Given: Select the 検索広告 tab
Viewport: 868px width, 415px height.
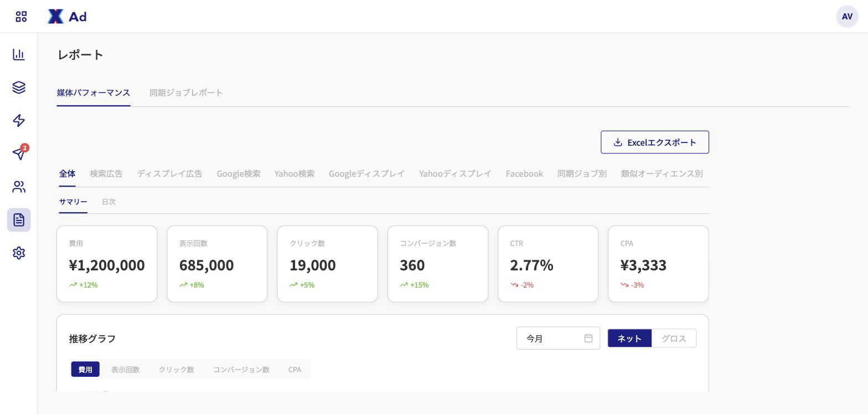Looking at the screenshot, I should click(106, 173).
